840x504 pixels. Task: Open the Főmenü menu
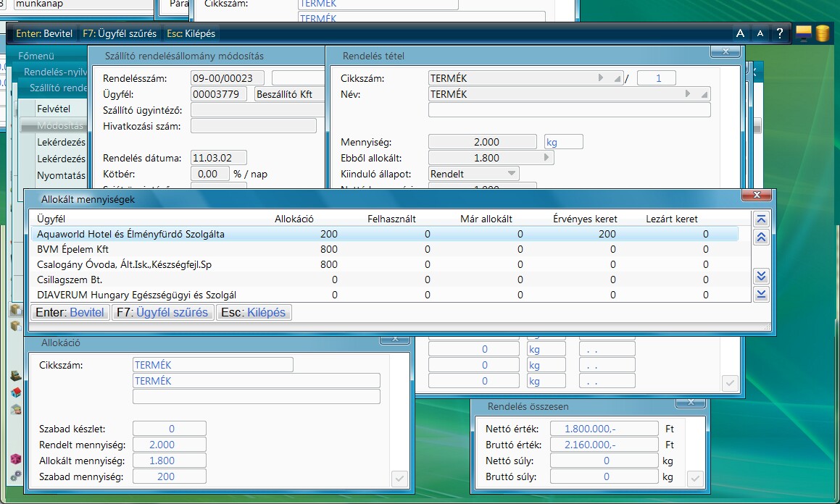click(37, 56)
